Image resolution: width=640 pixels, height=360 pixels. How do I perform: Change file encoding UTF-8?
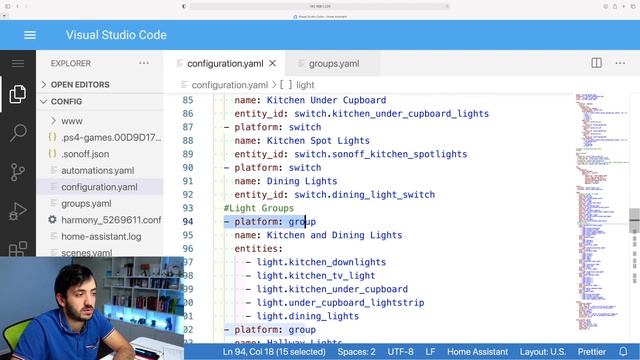400,351
